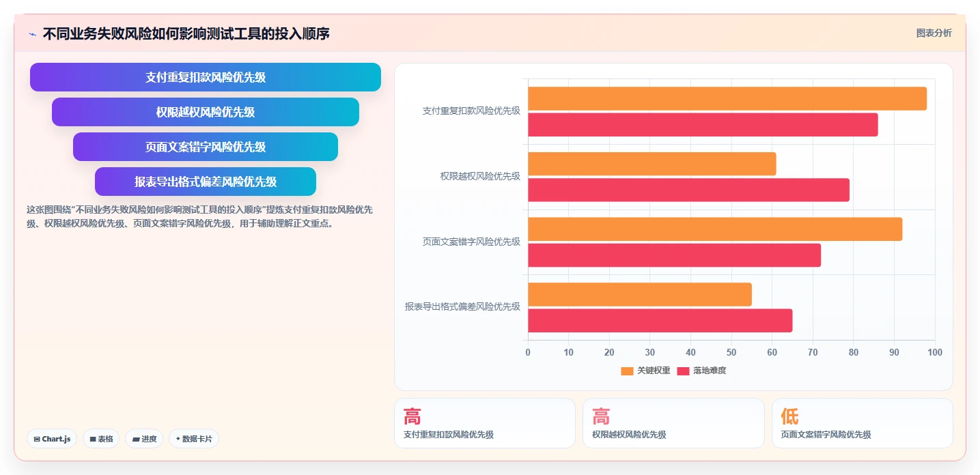Toggle the 关键权重 legend orange swatch

(627, 371)
